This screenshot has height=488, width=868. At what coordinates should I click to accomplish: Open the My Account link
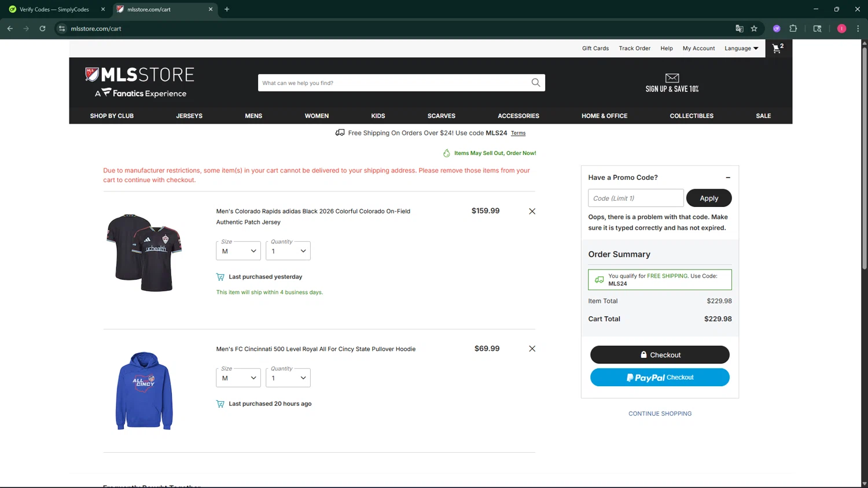click(x=698, y=49)
